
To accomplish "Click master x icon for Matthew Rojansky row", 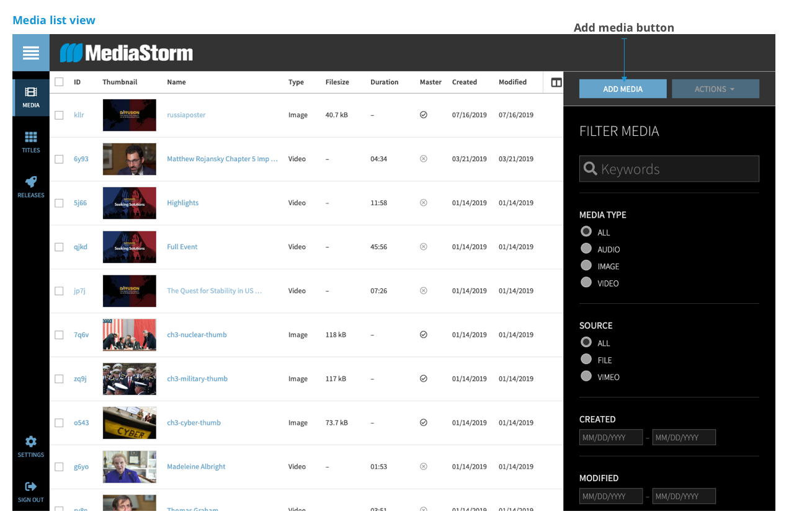I will click(424, 159).
